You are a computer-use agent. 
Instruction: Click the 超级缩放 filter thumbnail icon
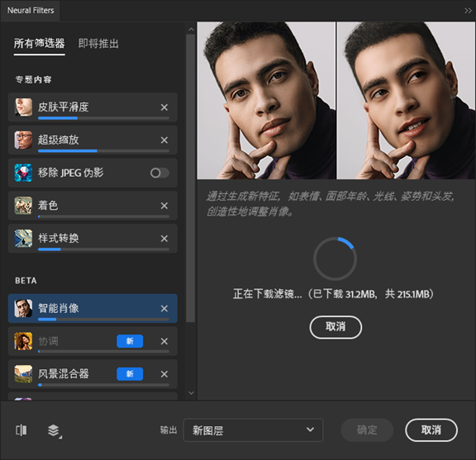coord(23,140)
